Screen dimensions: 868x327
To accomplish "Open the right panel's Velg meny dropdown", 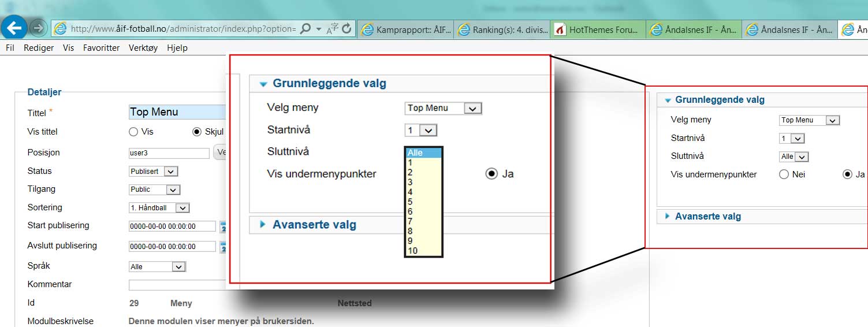I will 809,120.
